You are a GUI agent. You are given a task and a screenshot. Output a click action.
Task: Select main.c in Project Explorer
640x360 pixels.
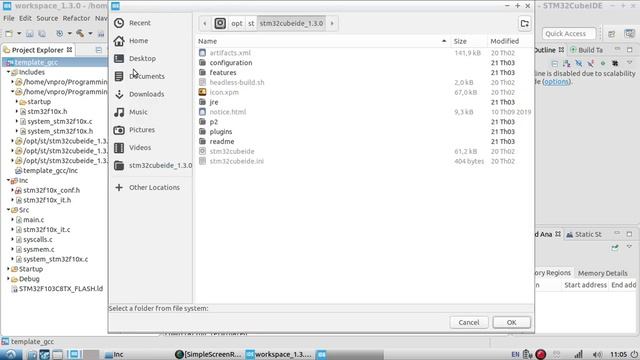pyautogui.click(x=33, y=220)
